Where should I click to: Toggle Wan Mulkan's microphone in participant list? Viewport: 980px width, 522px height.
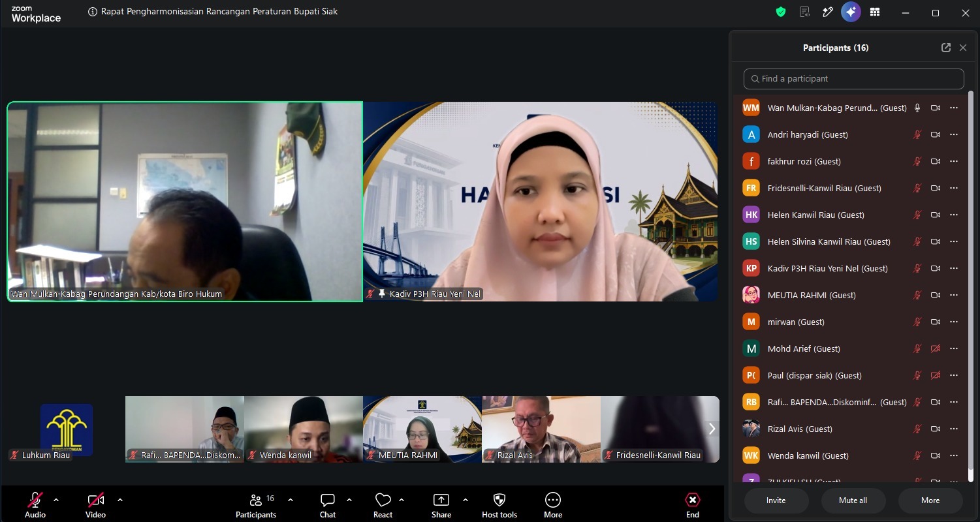[x=917, y=108]
